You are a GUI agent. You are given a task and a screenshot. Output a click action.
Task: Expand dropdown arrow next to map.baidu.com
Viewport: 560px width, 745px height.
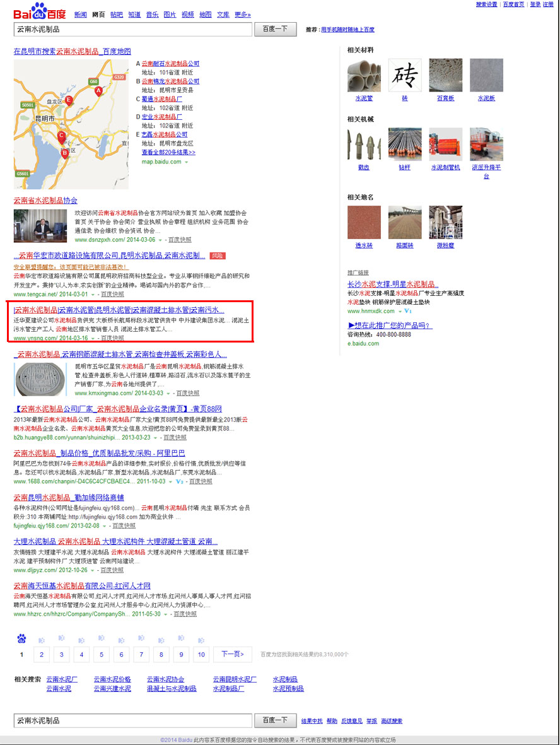(x=187, y=162)
